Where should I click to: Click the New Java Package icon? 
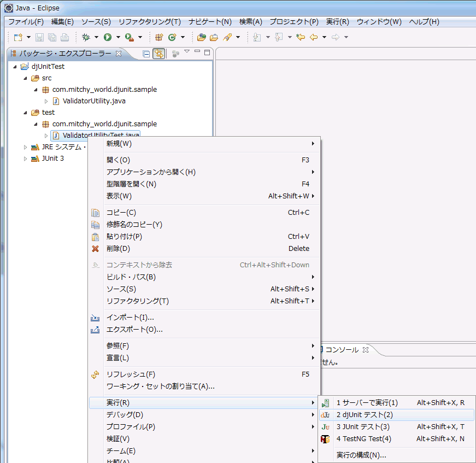pyautogui.click(x=159, y=37)
